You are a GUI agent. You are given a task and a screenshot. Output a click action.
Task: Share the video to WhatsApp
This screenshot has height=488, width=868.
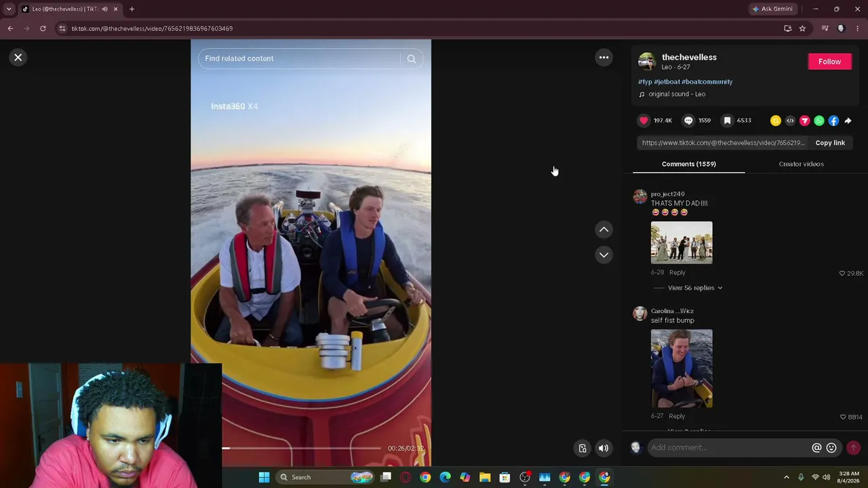pyautogui.click(x=819, y=121)
